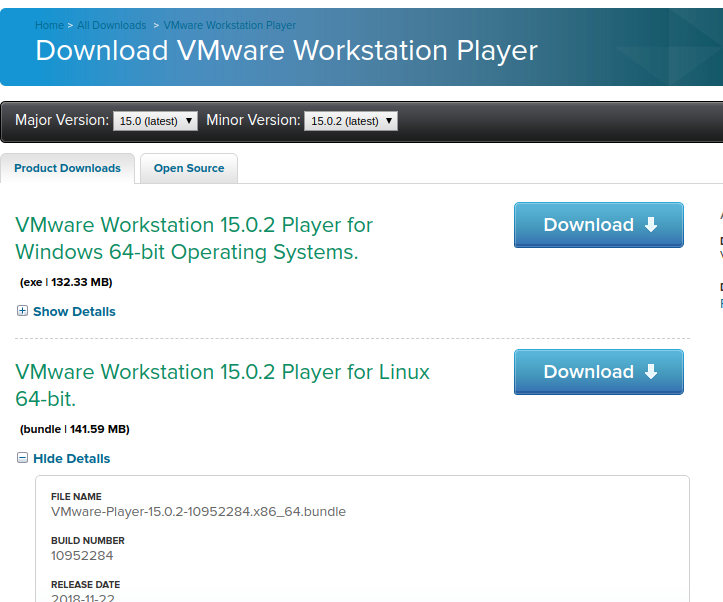Open VMware Workstation Player breadcrumb link
The image size is (723, 602).
pyautogui.click(x=230, y=25)
